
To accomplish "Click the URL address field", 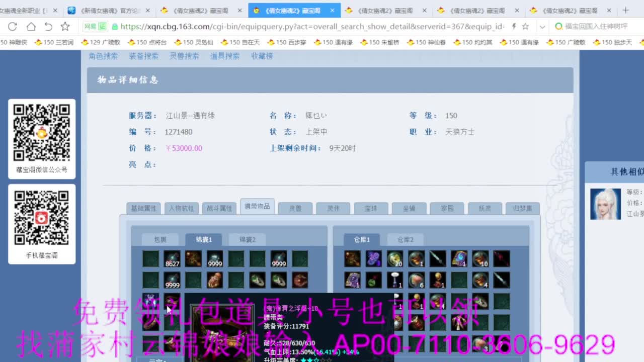I will tap(312, 27).
